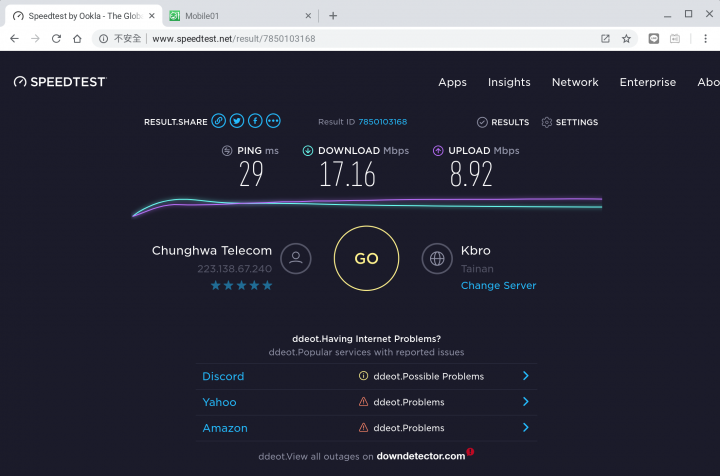
Task: Select the Speedtest by Ookla tab
Action: click(84, 16)
